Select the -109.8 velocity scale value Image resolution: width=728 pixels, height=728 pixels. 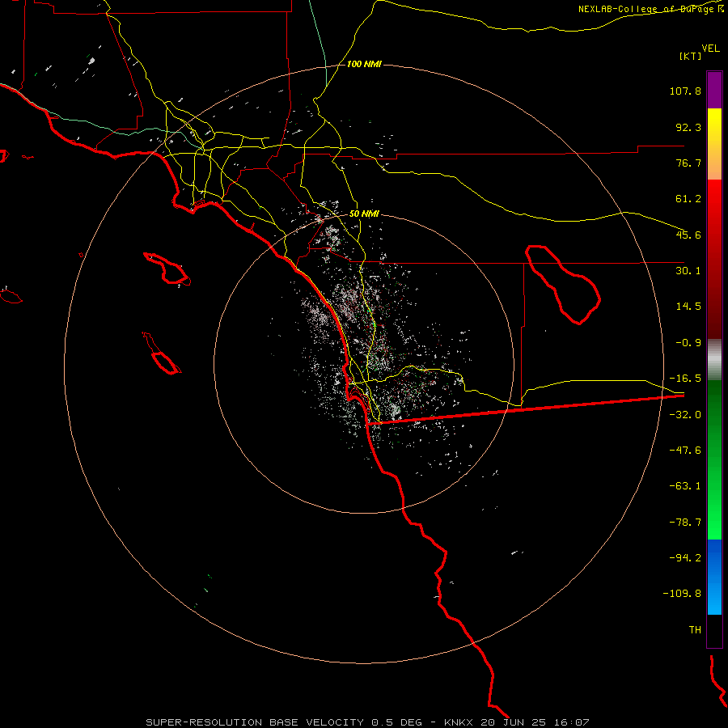[x=683, y=594]
